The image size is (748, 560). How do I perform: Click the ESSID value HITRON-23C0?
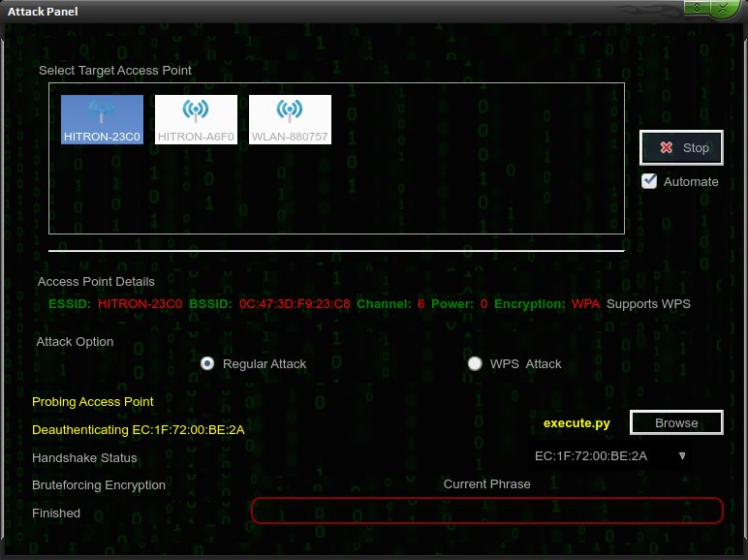(140, 304)
